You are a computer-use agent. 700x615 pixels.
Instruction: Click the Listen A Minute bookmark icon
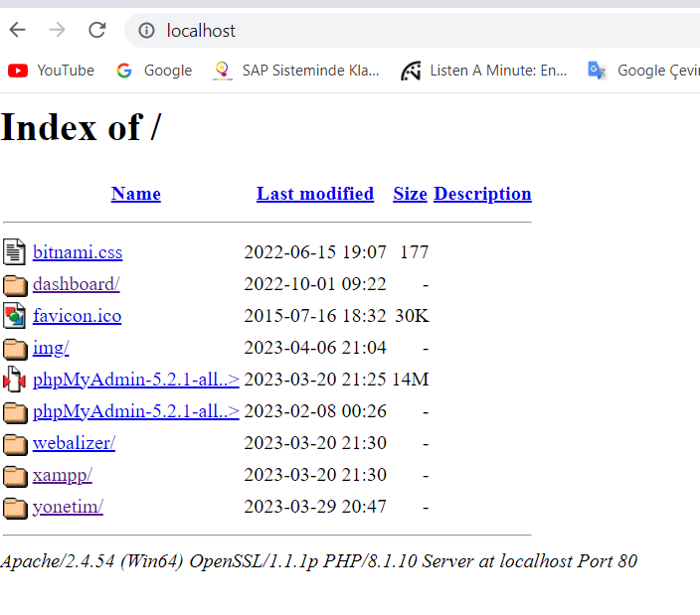tap(411, 71)
